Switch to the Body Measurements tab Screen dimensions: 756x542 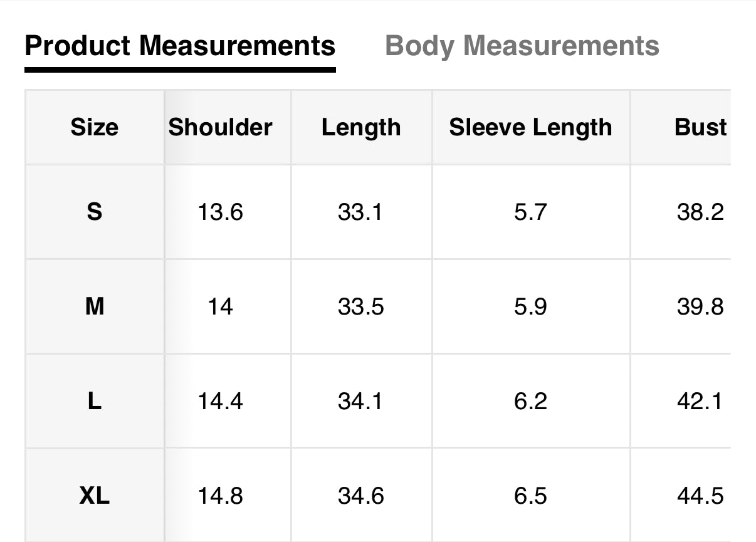pyautogui.click(x=522, y=46)
